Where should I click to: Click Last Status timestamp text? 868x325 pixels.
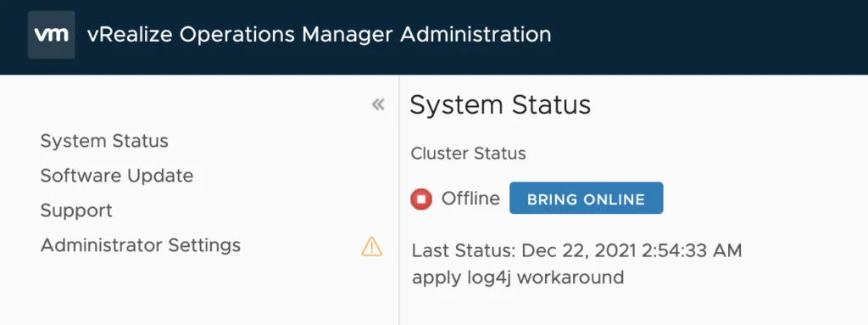coord(576,250)
